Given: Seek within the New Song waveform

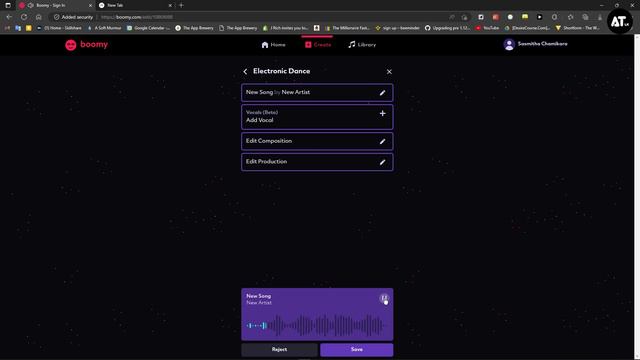Looking at the screenshot, I should pos(315,325).
